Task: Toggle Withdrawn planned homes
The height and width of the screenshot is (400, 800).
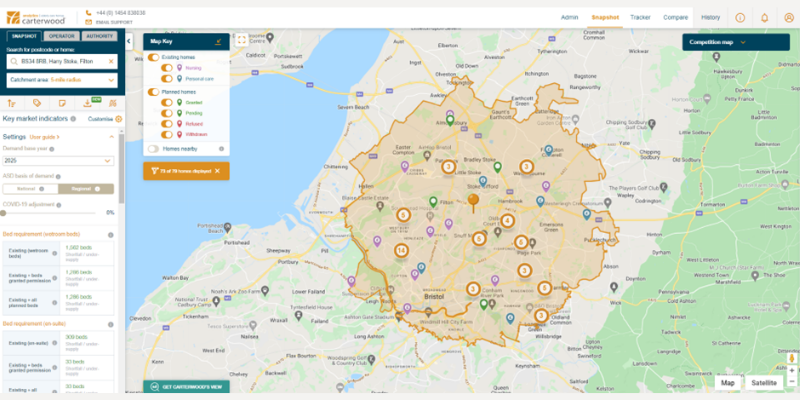Action: [167, 135]
